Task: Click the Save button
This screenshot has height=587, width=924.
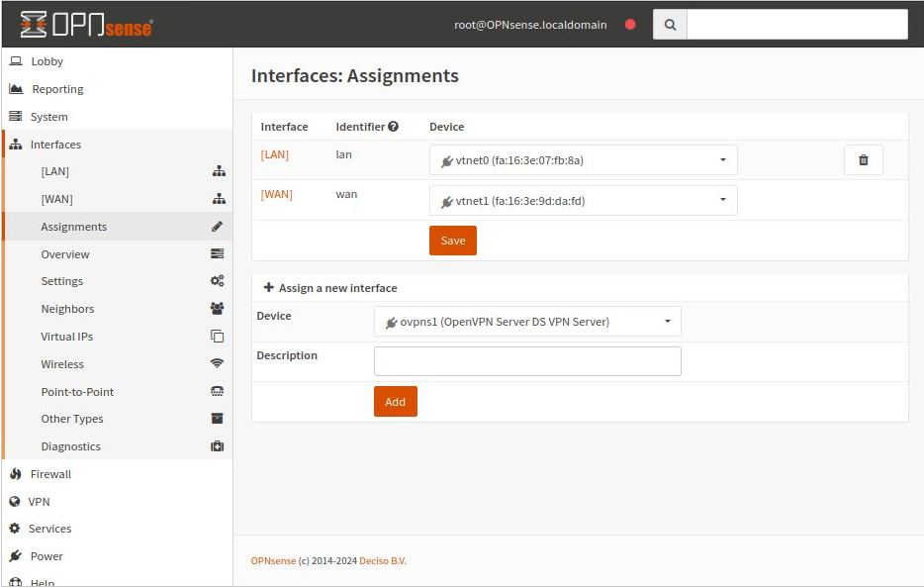Action: point(452,240)
